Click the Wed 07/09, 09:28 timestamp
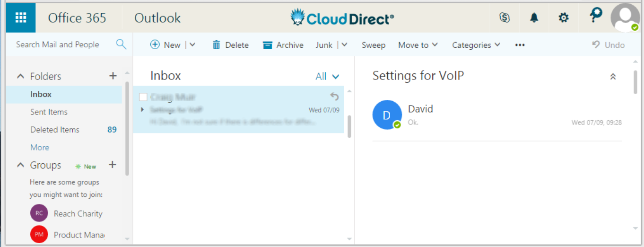The width and height of the screenshot is (644, 247). 597,123
